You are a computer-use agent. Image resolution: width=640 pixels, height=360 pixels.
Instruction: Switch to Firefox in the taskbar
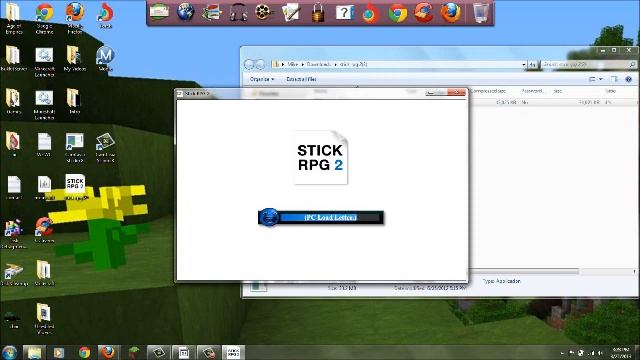(x=108, y=352)
